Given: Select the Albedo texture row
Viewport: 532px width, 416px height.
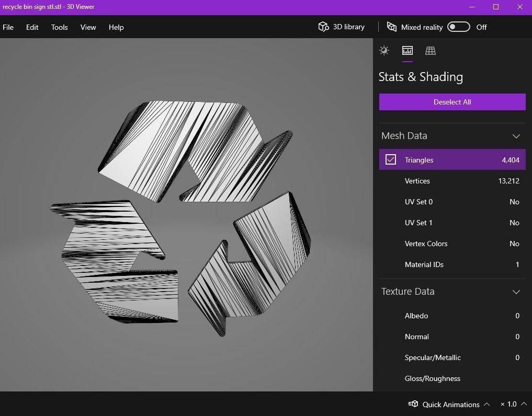Looking at the screenshot, I should click(452, 316).
